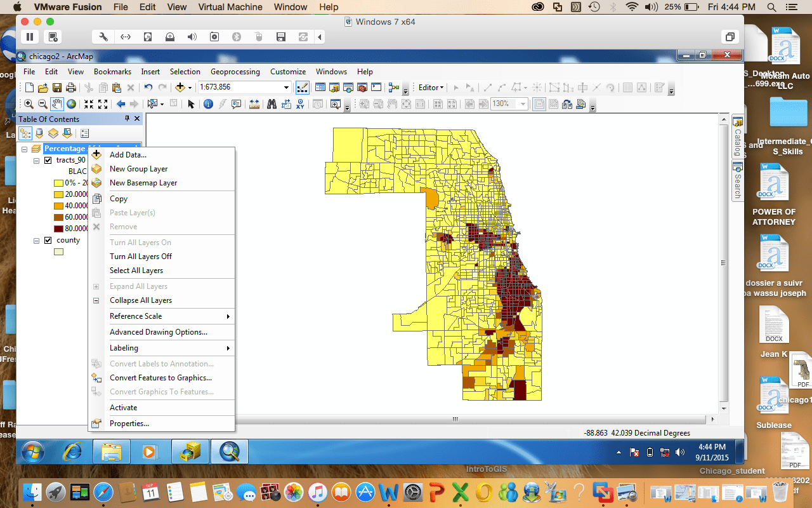Image resolution: width=812 pixels, height=508 pixels.
Task: Open the Editor dropdown menu
Action: [x=431, y=88]
